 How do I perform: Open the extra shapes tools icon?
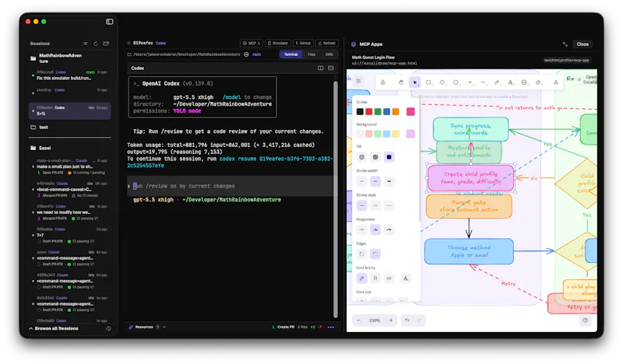click(556, 82)
